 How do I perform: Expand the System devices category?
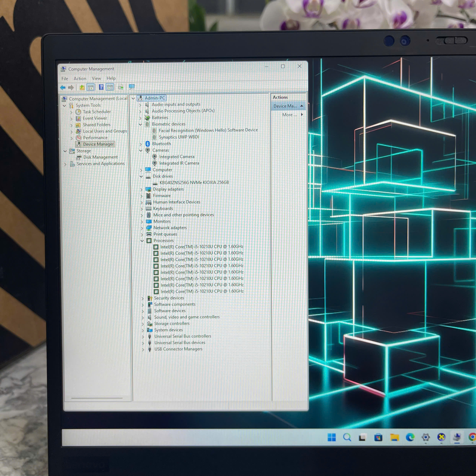pyautogui.click(x=143, y=330)
